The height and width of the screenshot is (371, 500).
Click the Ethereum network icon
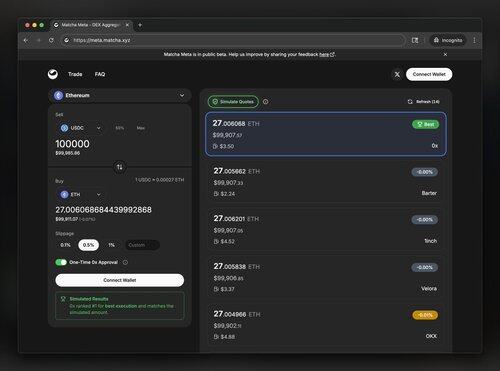(x=59, y=96)
